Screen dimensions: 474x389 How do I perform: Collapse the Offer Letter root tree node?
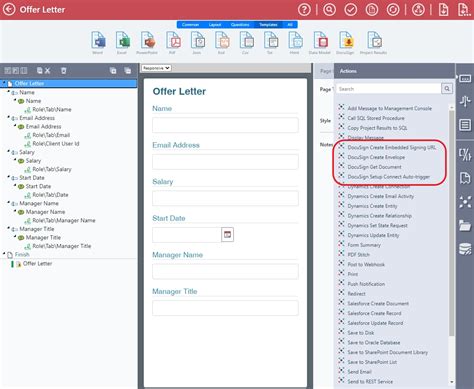[x=4, y=82]
